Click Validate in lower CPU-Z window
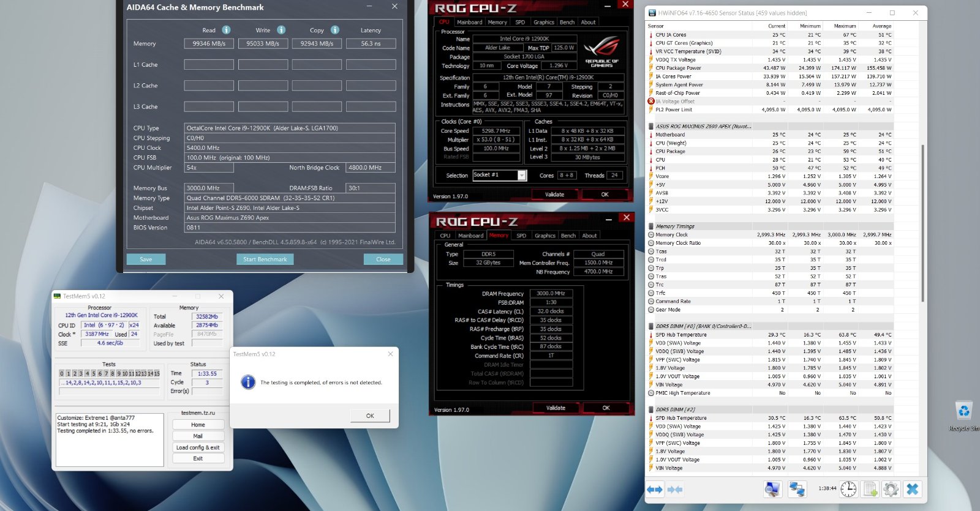Image resolution: width=980 pixels, height=511 pixels. [x=556, y=408]
